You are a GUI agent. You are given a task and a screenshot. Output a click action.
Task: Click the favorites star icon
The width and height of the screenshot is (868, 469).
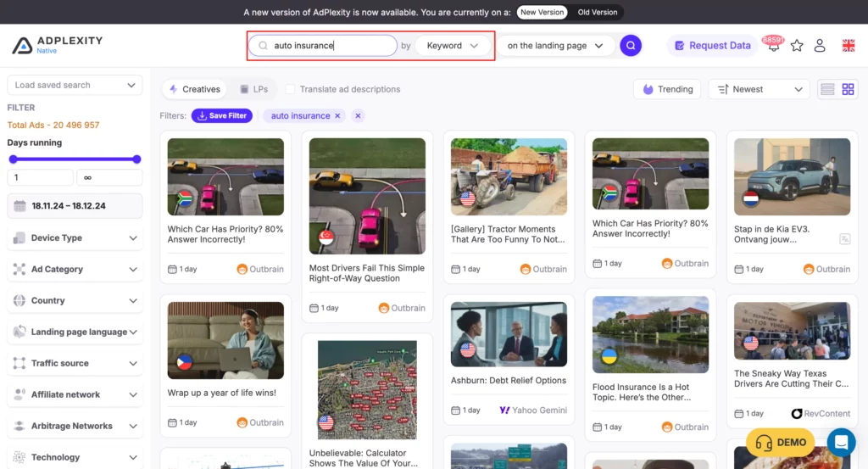[x=797, y=46]
